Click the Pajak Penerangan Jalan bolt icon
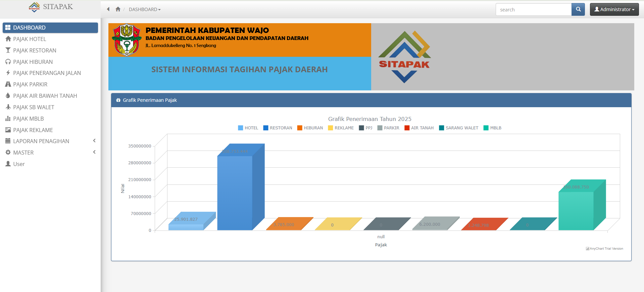This screenshot has width=644, height=292. [8, 73]
